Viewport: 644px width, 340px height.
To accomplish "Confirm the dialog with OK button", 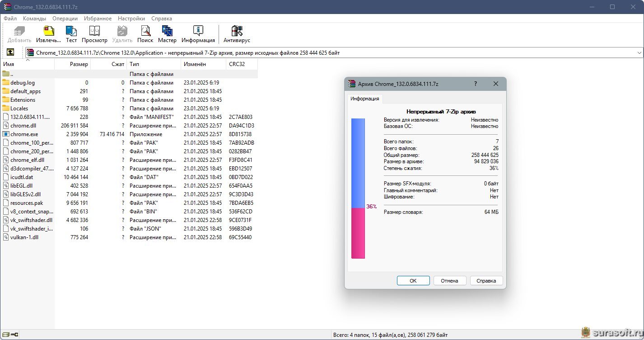I will (413, 281).
